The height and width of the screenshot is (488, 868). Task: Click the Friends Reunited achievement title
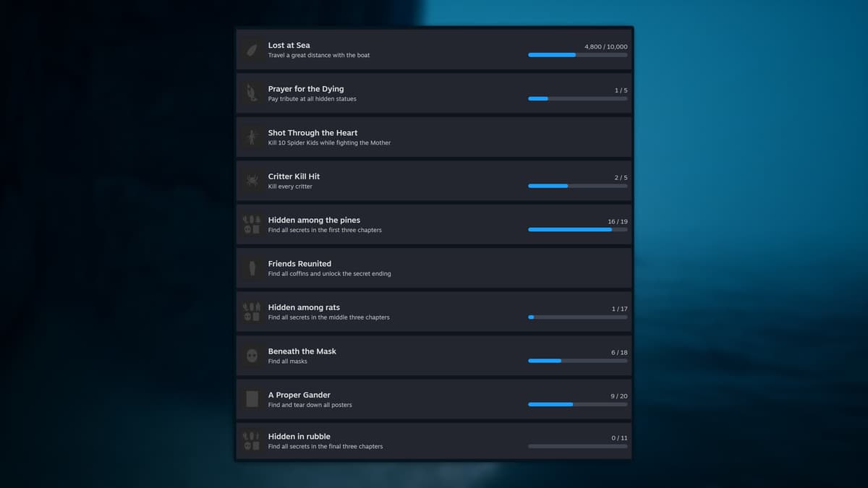299,264
